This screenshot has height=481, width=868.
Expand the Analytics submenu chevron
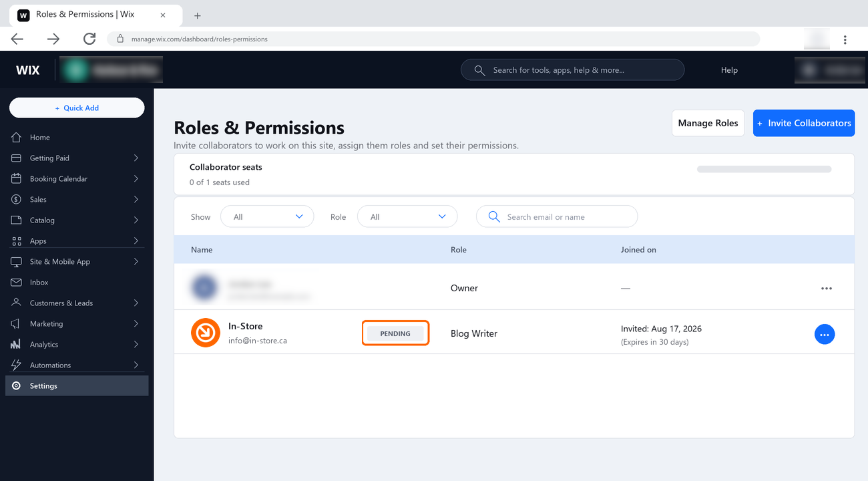click(136, 345)
